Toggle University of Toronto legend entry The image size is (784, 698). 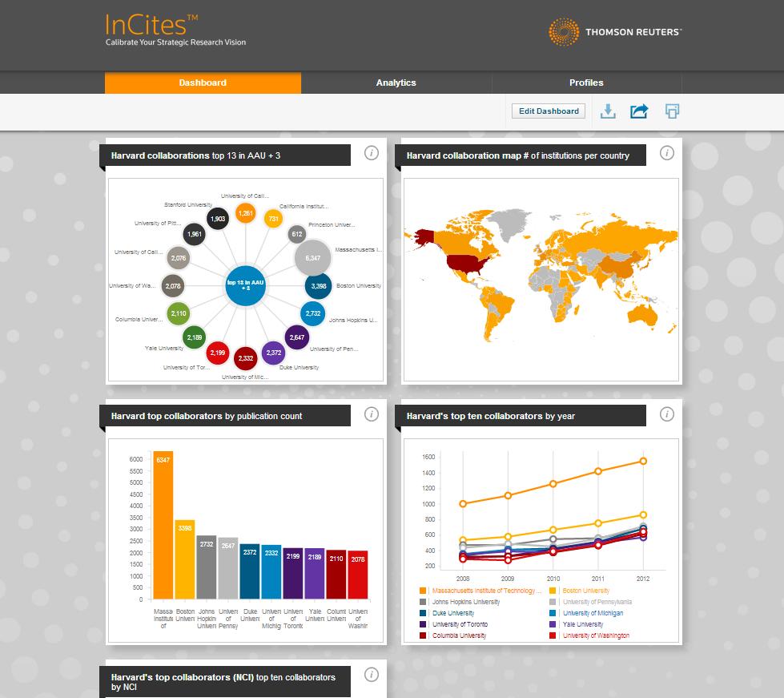coord(460,624)
